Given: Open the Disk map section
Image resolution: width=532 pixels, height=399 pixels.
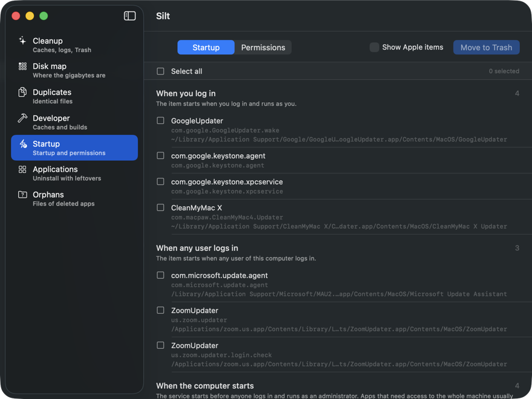Looking at the screenshot, I should tap(74, 70).
